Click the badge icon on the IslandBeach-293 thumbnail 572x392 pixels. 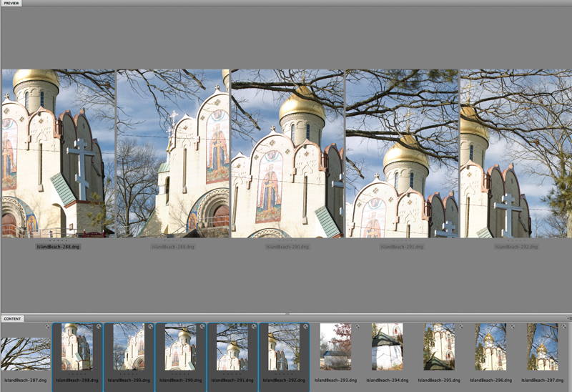[357, 326]
